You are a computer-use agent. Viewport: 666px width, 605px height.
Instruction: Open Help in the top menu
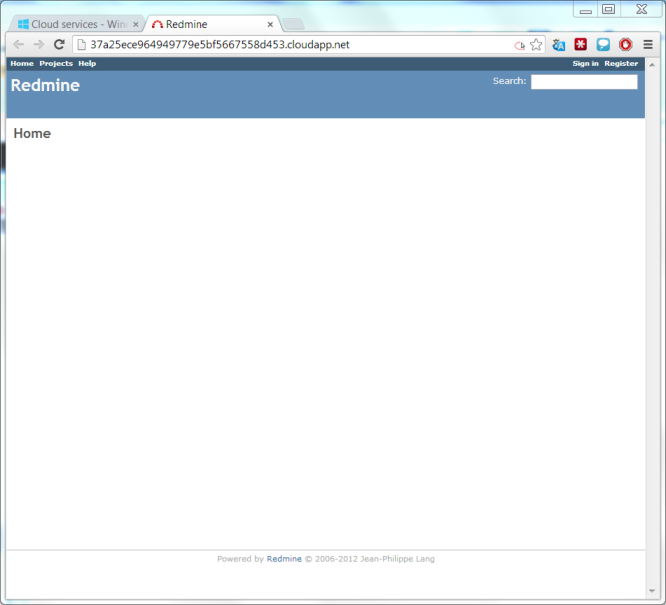click(x=87, y=63)
